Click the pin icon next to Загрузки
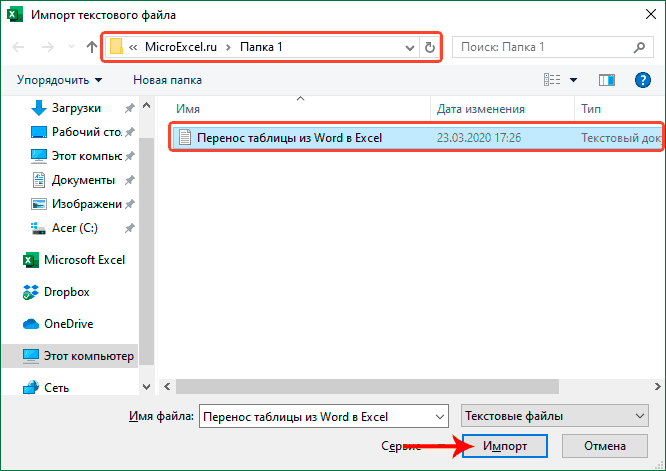666x471 pixels. point(130,108)
